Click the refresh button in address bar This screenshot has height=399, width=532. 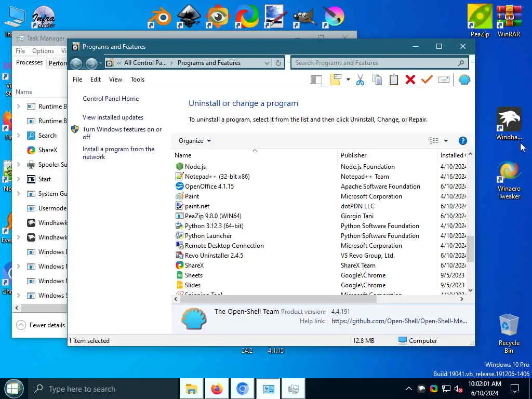pyautogui.click(x=278, y=63)
